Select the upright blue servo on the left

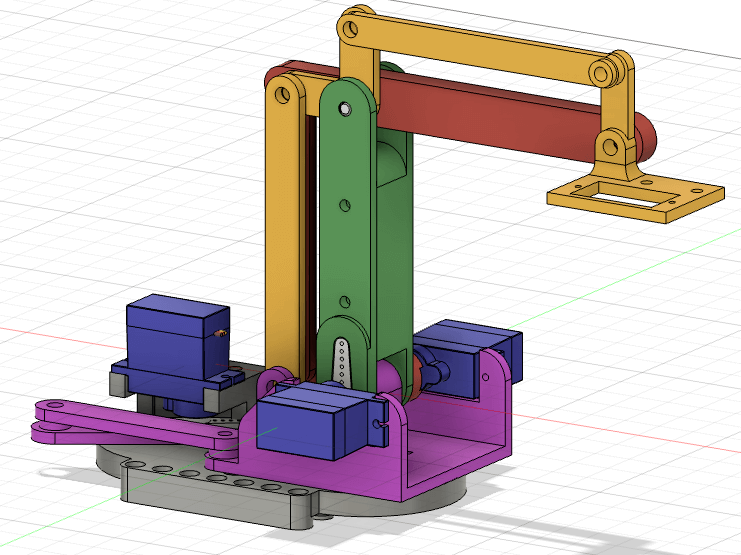[x=175, y=350]
